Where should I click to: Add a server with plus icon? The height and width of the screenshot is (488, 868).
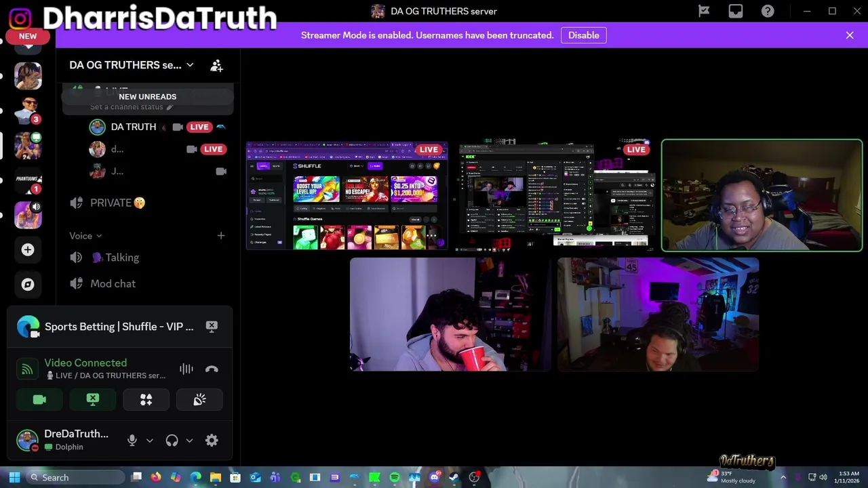pyautogui.click(x=28, y=250)
